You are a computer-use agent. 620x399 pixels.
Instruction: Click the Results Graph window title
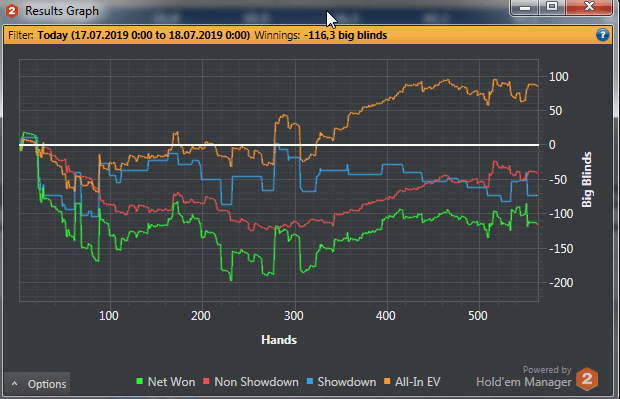pyautogui.click(x=62, y=11)
